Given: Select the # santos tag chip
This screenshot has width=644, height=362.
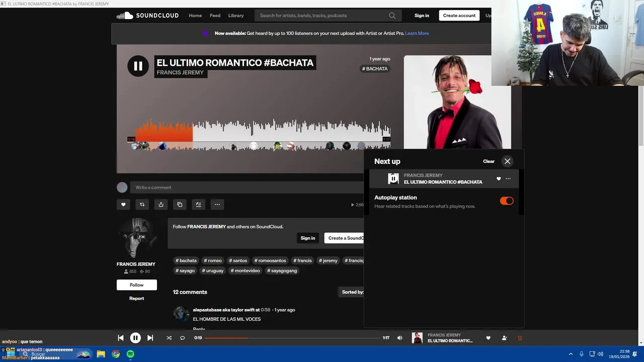Looking at the screenshot, I should 238,260.
